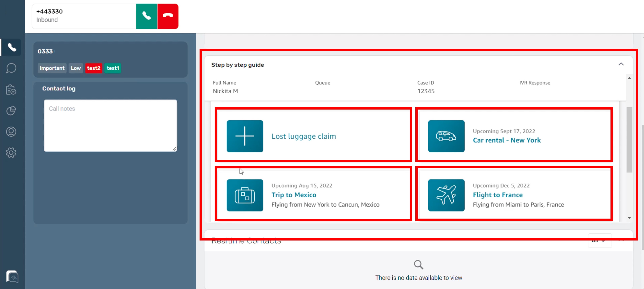The height and width of the screenshot is (289, 644).
Task: Open the Car rental - New York link
Action: pyautogui.click(x=507, y=140)
